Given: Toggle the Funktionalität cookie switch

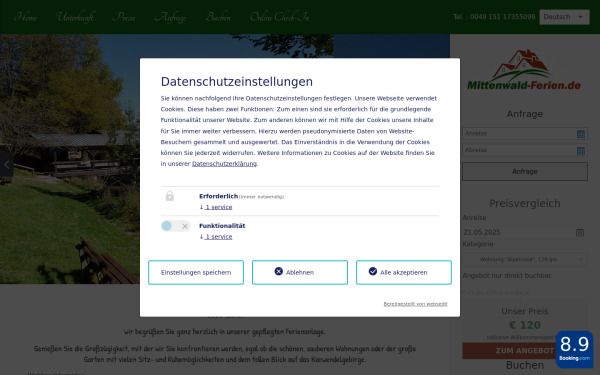Looking at the screenshot, I should coord(176,226).
